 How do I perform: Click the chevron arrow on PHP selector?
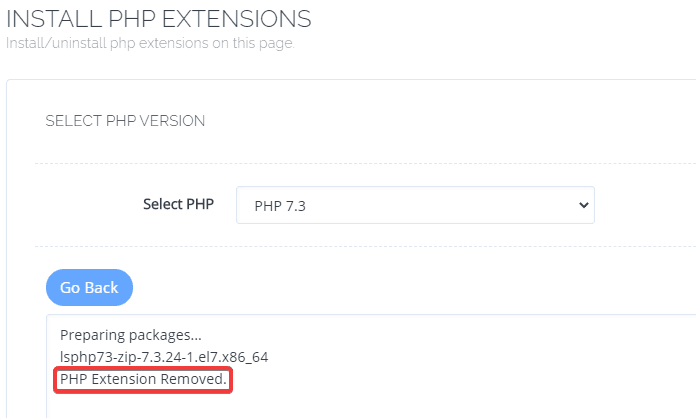pos(584,205)
